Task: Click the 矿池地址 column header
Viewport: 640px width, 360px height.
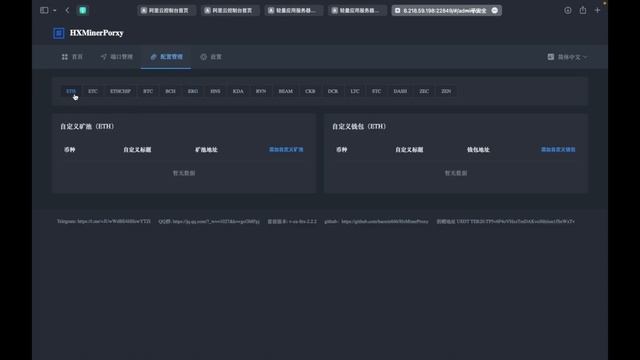Action: (207, 150)
